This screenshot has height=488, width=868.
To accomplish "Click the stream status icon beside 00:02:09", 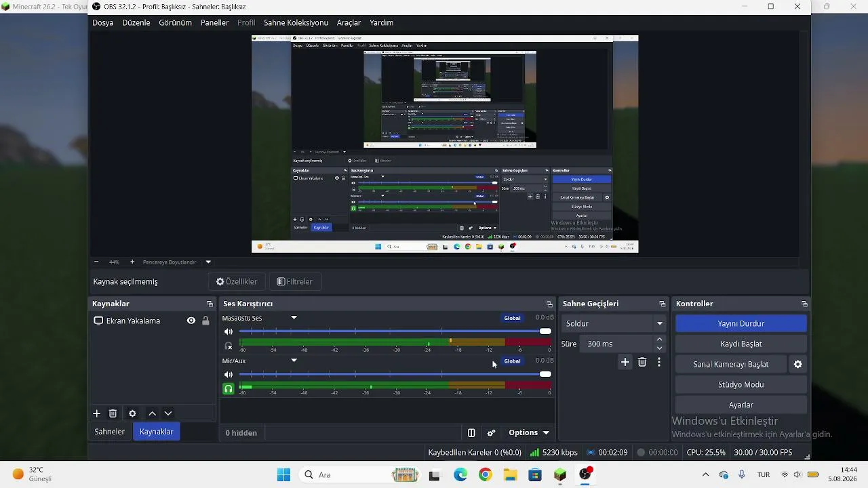I will 591,452.
